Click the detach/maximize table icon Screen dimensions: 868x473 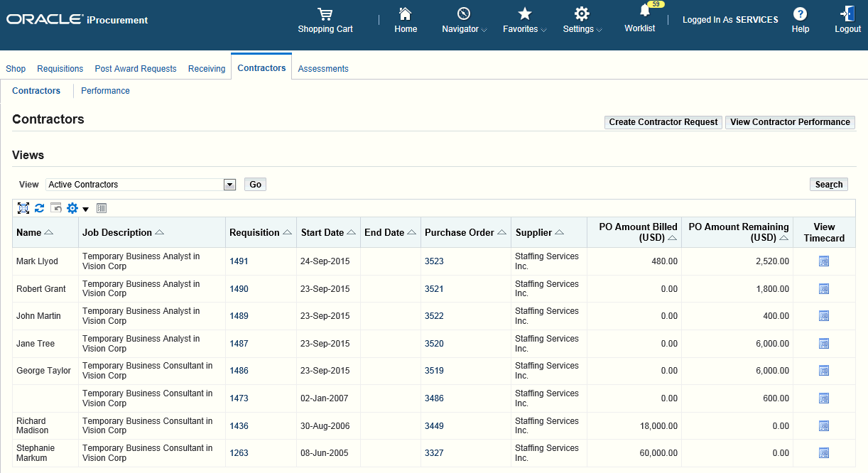[23, 208]
